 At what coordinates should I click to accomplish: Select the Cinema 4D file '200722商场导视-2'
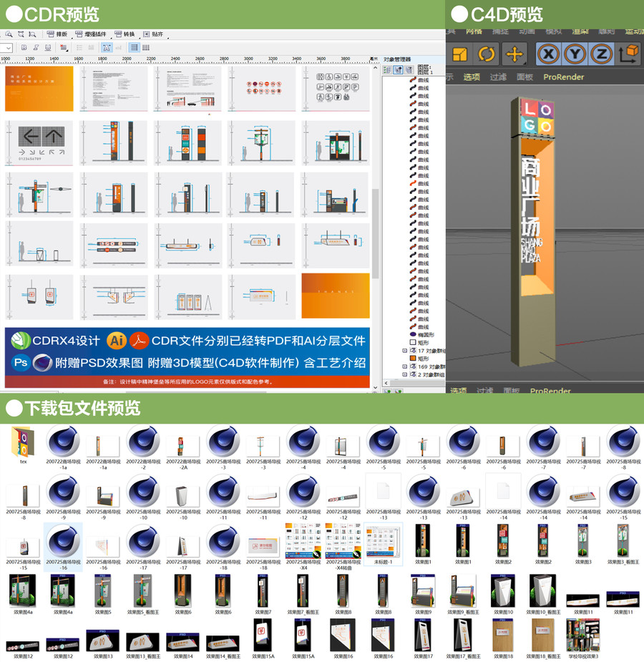[144, 447]
